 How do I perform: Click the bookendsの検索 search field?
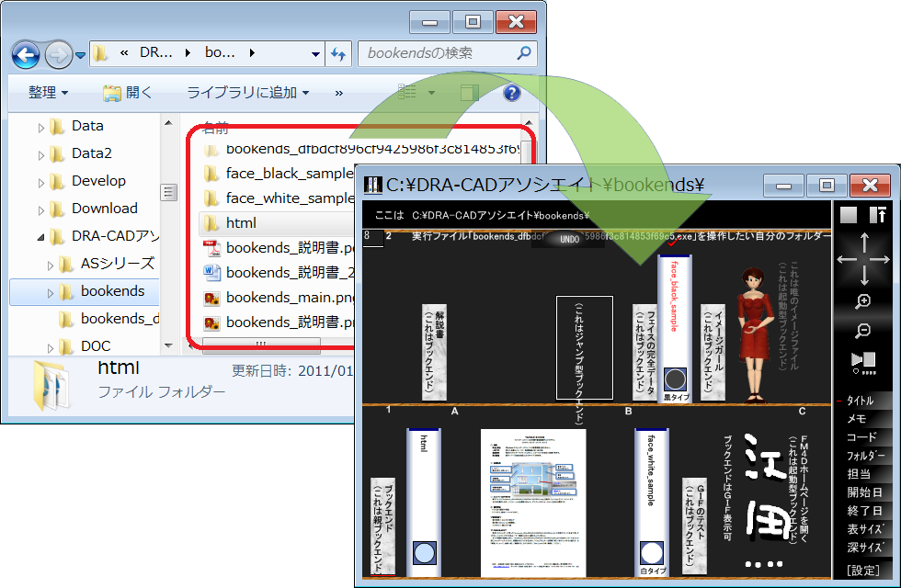[448, 53]
